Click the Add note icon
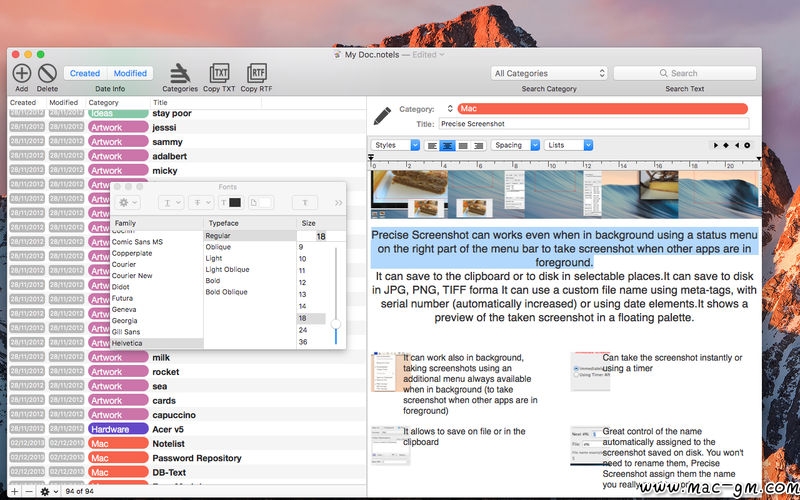 pos(21,73)
